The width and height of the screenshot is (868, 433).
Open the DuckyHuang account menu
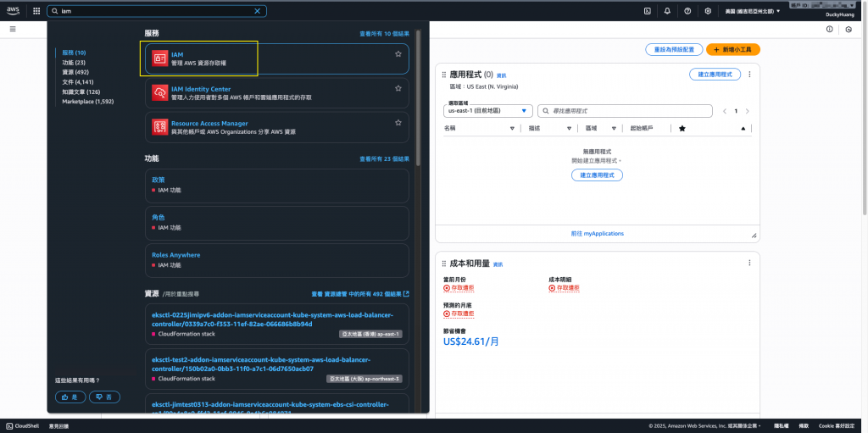click(840, 15)
